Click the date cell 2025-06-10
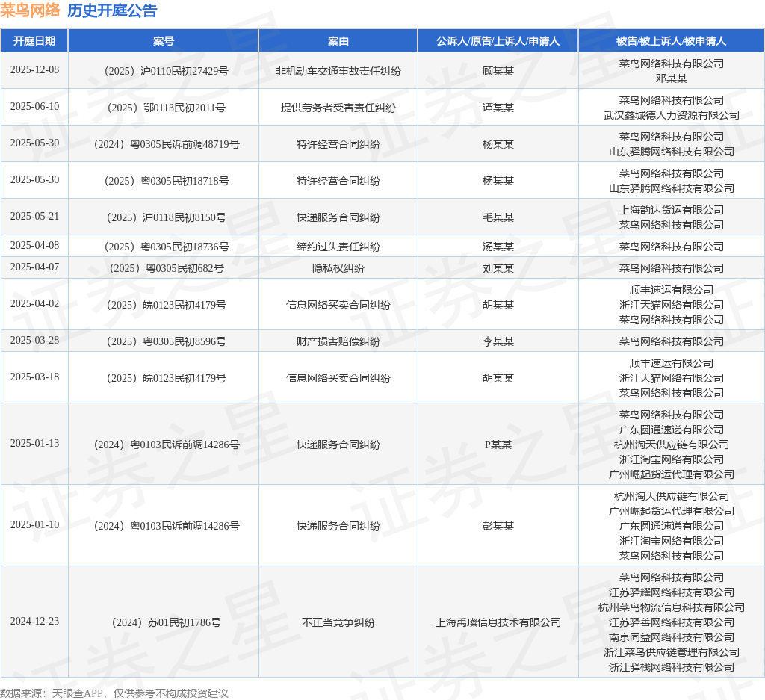Image resolution: width=765 pixels, height=700 pixels. [x=34, y=106]
